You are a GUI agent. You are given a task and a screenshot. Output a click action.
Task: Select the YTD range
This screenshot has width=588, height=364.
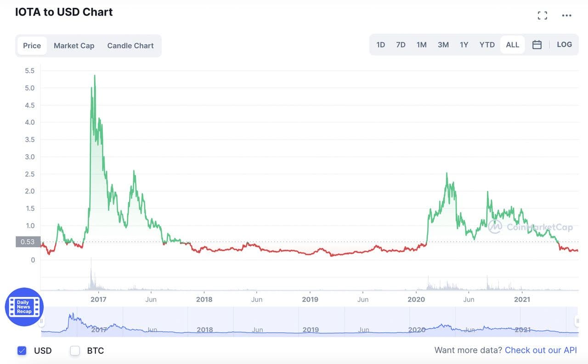point(487,45)
